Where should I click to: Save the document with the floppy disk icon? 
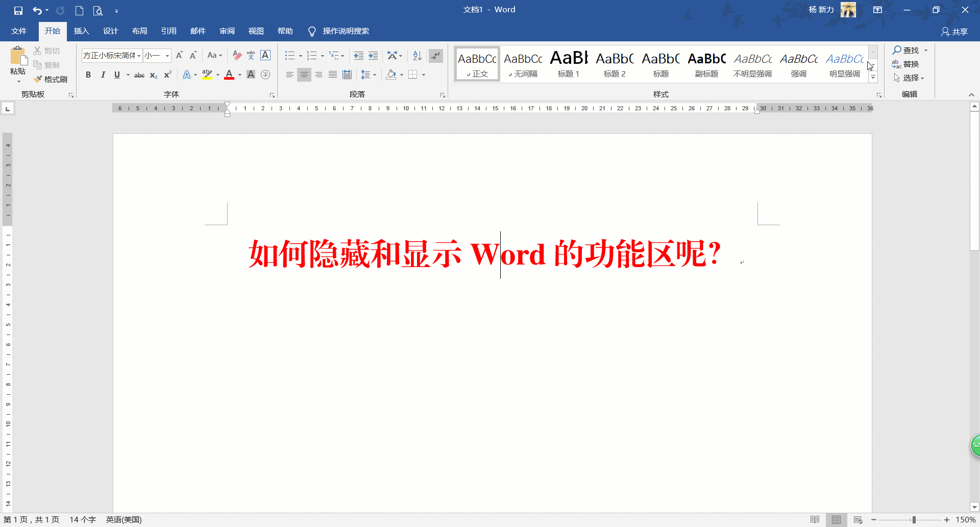pos(18,10)
